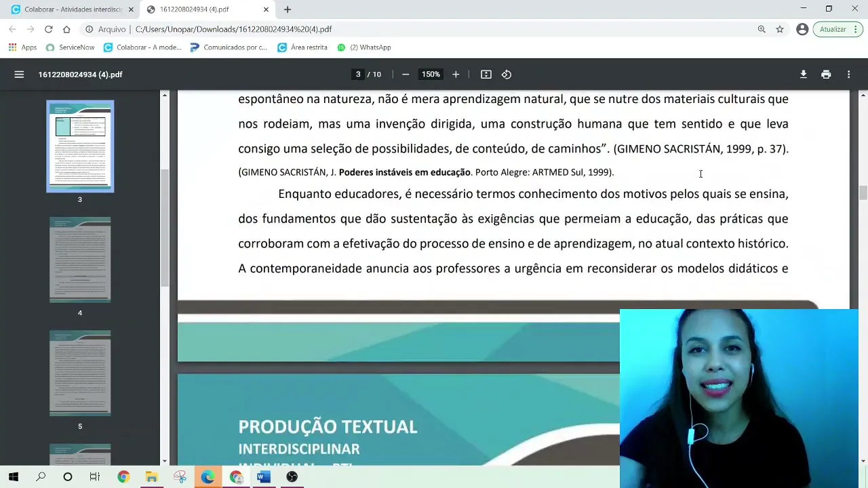Open the (2) WhatsApp bookmark
The width and height of the screenshot is (868, 488).
point(364,47)
